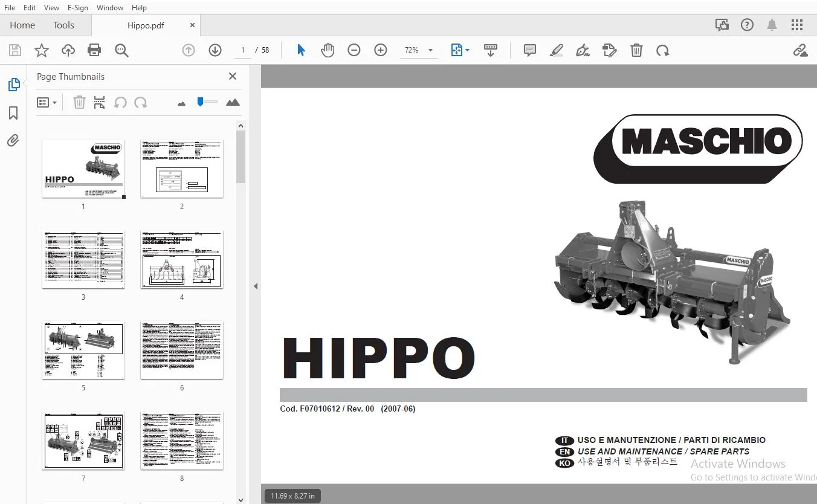The width and height of the screenshot is (817, 504).
Task: Delete page using toolbar trash icon
Action: (636, 50)
